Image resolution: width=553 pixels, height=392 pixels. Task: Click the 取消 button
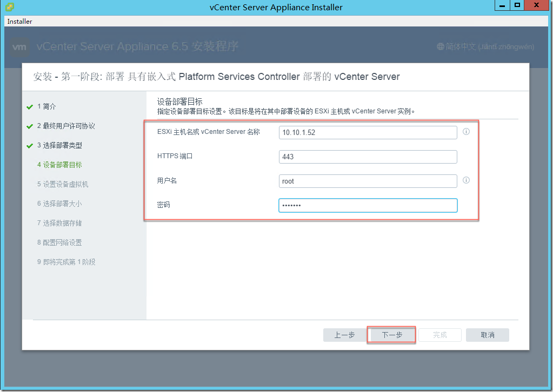(x=488, y=335)
